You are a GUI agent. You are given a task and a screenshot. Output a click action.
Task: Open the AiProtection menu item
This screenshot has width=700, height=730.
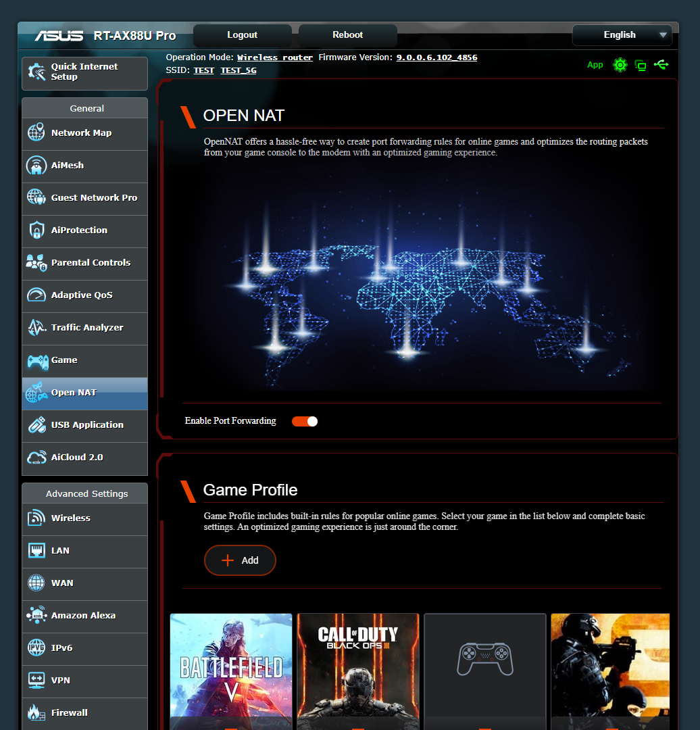[84, 231]
